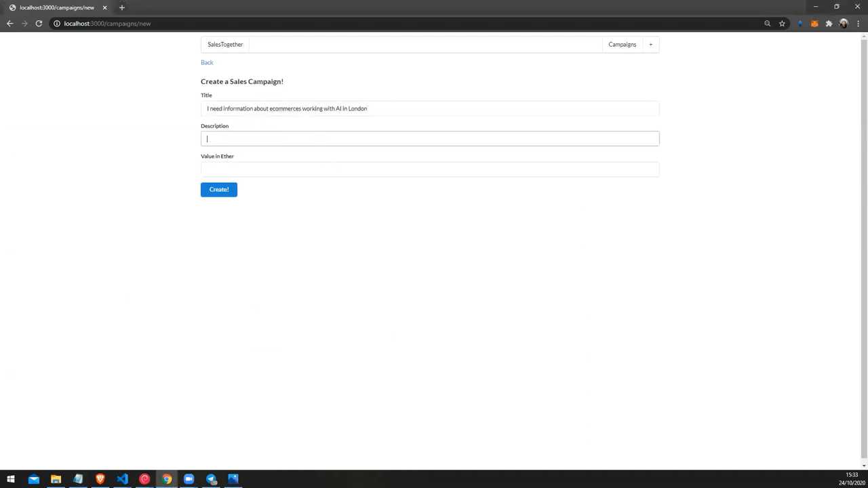Image resolution: width=868 pixels, height=488 pixels.
Task: Open Telegram from the taskbar
Action: pos(211,479)
